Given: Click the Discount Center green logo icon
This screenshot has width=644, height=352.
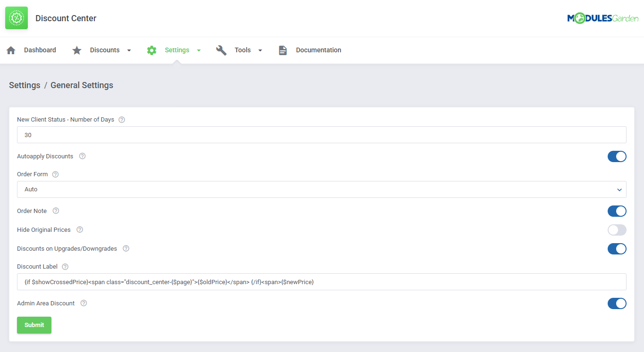Looking at the screenshot, I should coord(17,18).
